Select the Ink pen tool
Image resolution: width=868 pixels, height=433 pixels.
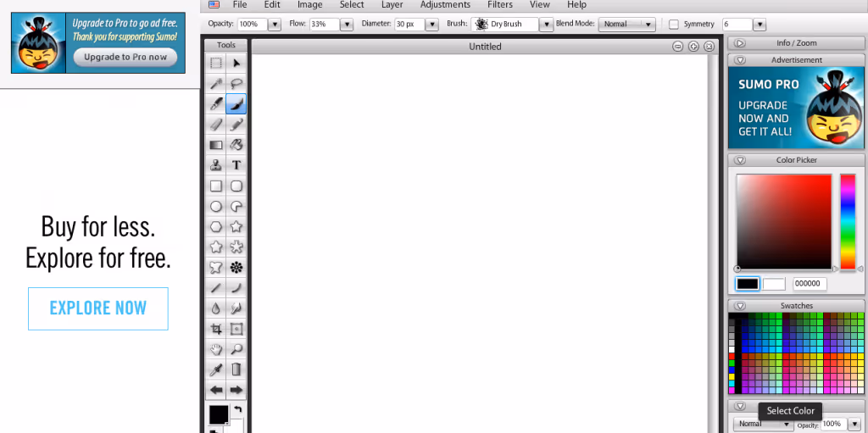pyautogui.click(x=216, y=104)
